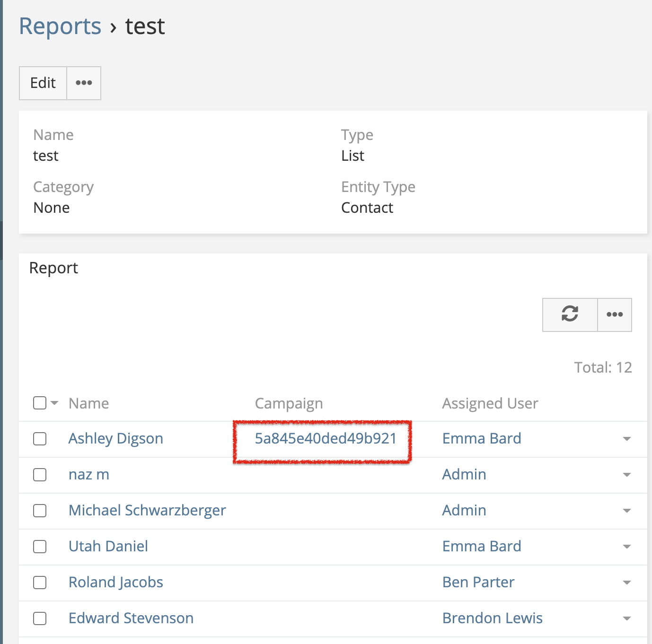Open row actions dropdown for Roland Jacobs

[626, 583]
